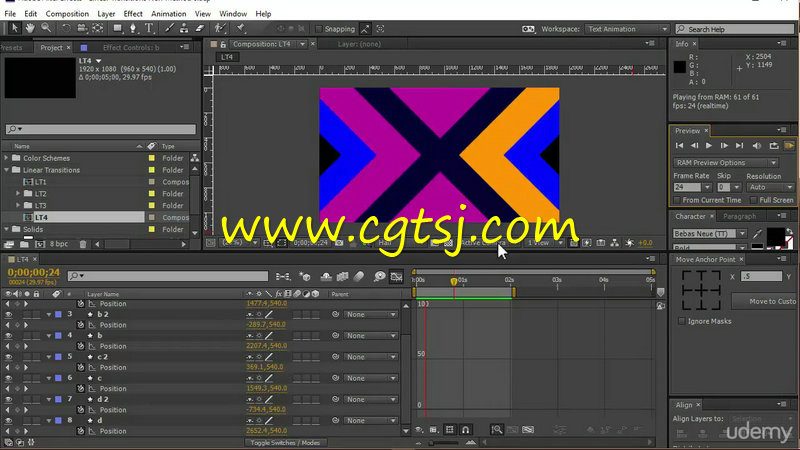Image resolution: width=800 pixels, height=450 pixels.
Task: Select the Rotation tool
Action: click(x=66, y=28)
